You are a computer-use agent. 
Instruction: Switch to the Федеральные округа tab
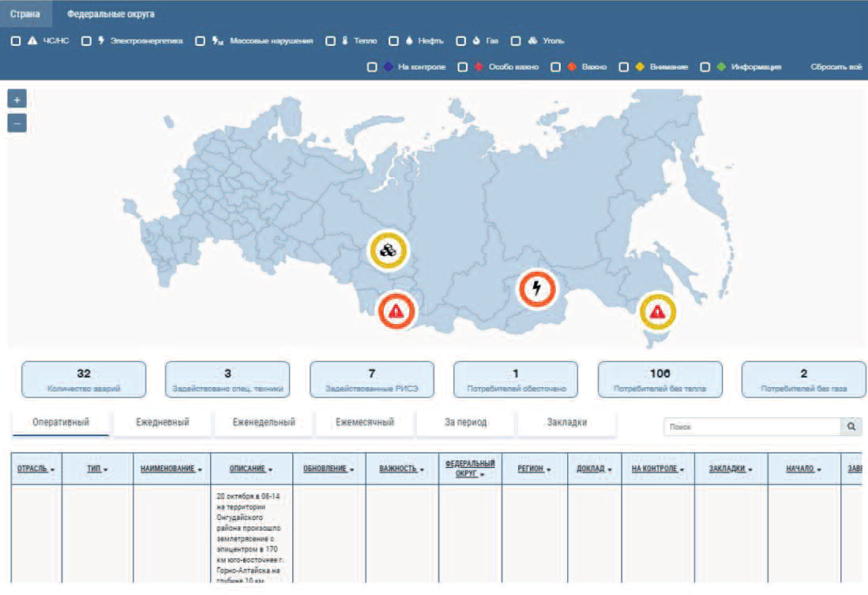pyautogui.click(x=111, y=14)
